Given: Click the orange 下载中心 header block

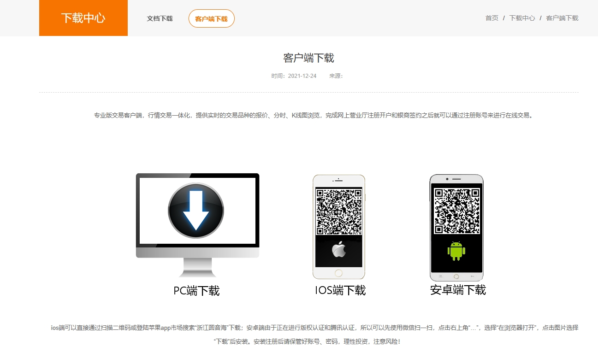Looking at the screenshot, I should [83, 18].
